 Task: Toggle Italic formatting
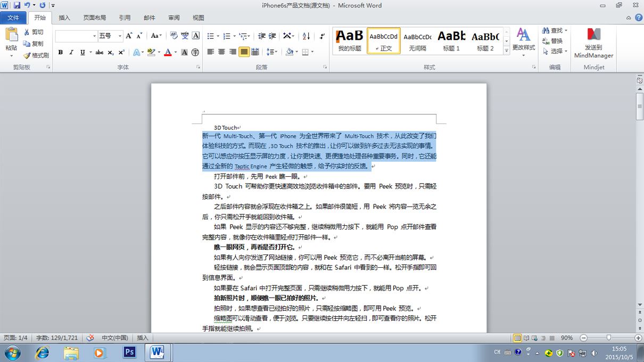coord(71,52)
